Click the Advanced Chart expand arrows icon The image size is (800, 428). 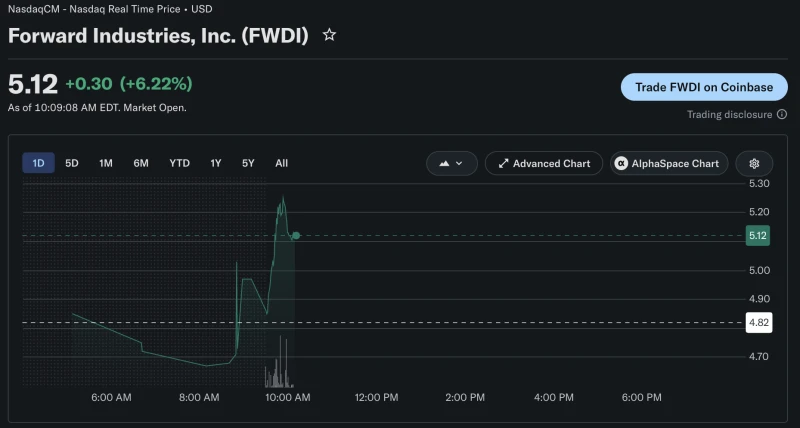(x=504, y=163)
